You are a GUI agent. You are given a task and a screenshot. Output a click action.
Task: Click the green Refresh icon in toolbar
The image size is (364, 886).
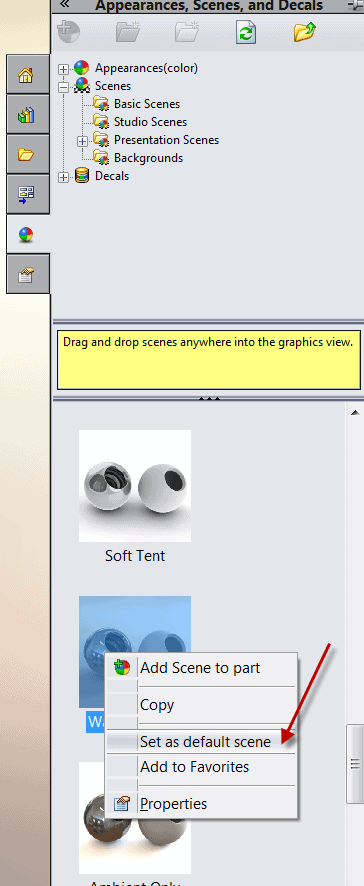click(246, 32)
